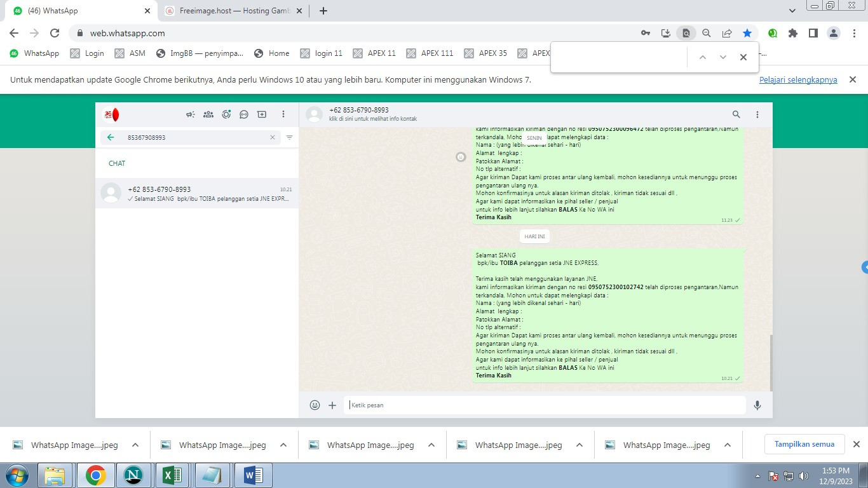React to the message with the emoji reaction icon

coord(461,156)
